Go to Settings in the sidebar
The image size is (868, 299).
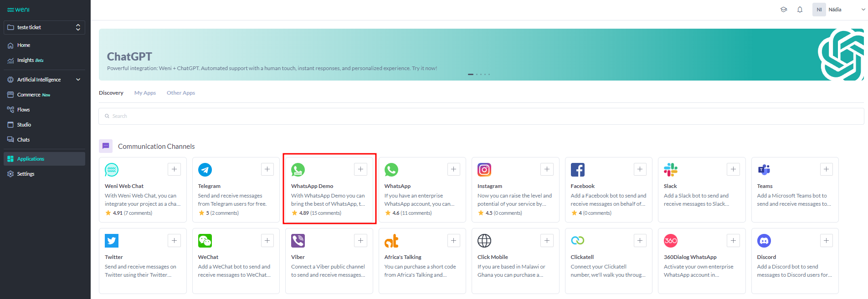pos(26,174)
